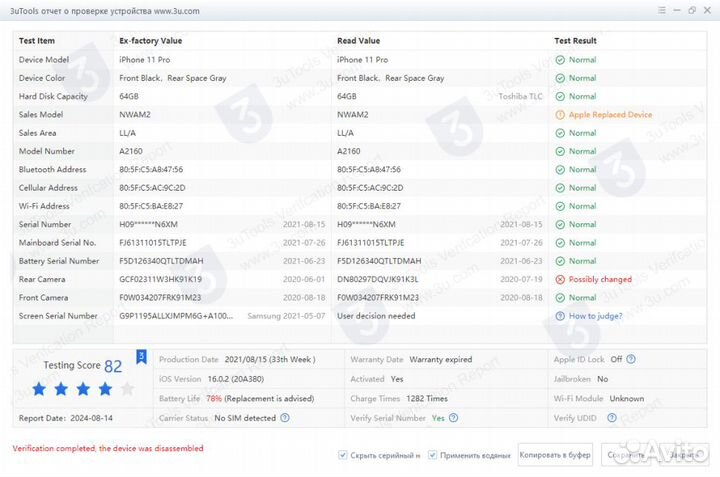Viewport: 720px width, 477px height.
Task: Click the Read Value column header
Action: coord(359,41)
